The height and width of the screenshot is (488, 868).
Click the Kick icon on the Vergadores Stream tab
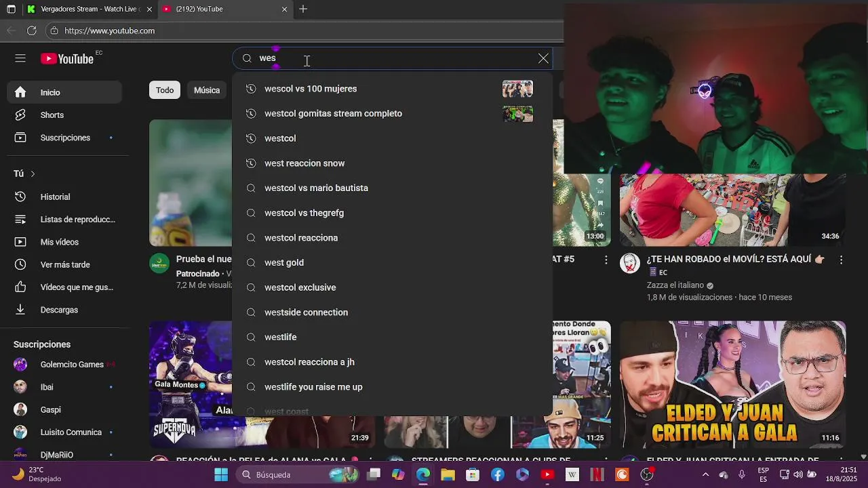tap(31, 9)
